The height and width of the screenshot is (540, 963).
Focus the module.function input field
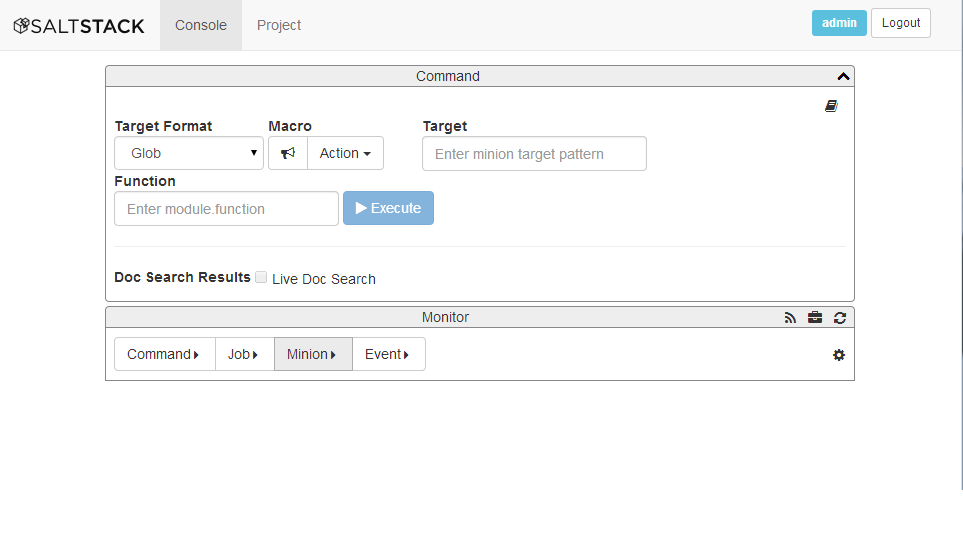(x=227, y=209)
